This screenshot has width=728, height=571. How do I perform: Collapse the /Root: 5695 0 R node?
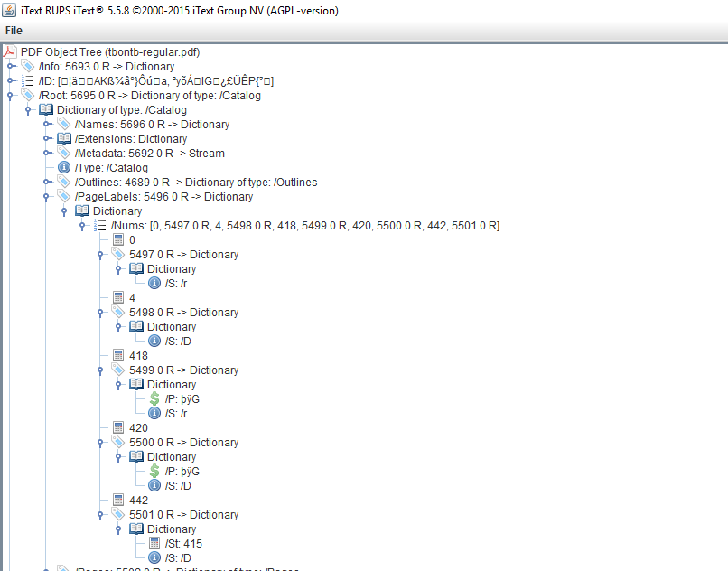click(x=10, y=96)
